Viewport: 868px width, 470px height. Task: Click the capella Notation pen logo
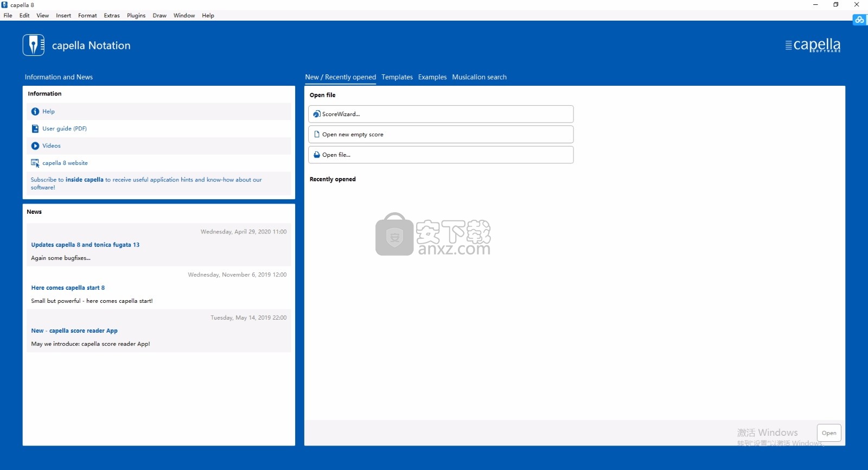[x=34, y=45]
